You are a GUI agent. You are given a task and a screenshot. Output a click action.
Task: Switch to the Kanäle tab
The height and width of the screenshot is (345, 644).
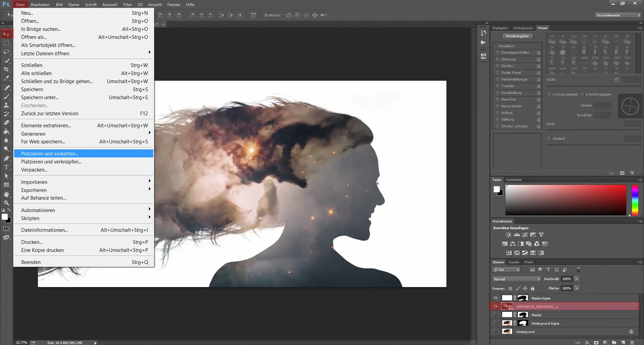pos(514,262)
